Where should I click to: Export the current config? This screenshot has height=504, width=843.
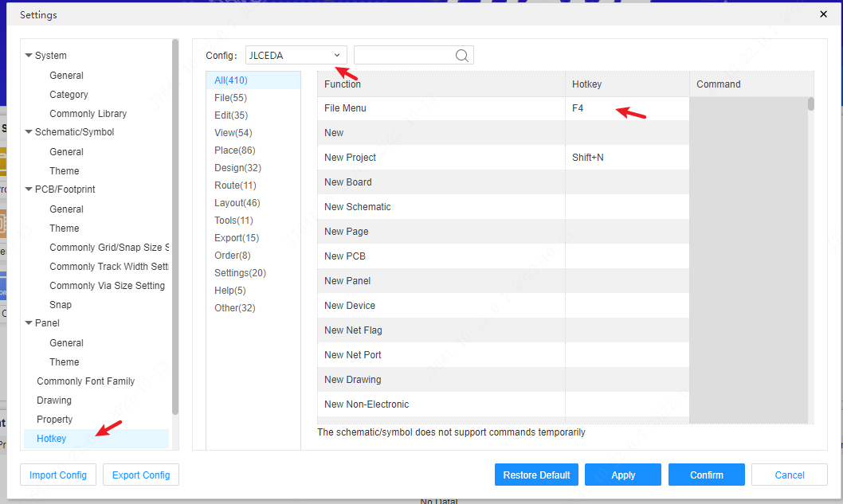coord(140,475)
